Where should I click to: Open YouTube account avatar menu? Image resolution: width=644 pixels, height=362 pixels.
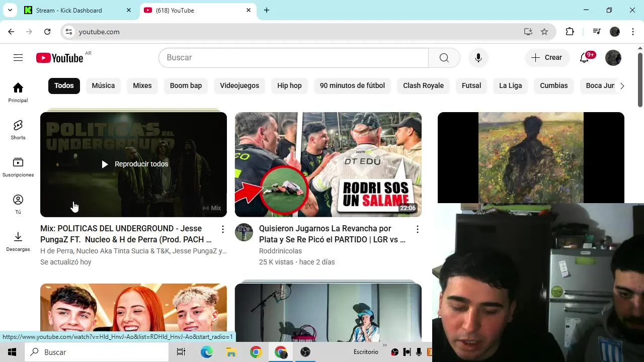coord(613,58)
